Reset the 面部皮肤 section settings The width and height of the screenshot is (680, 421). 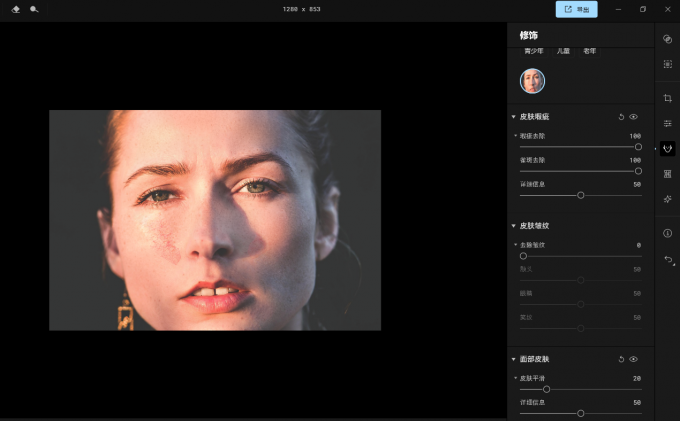point(621,359)
